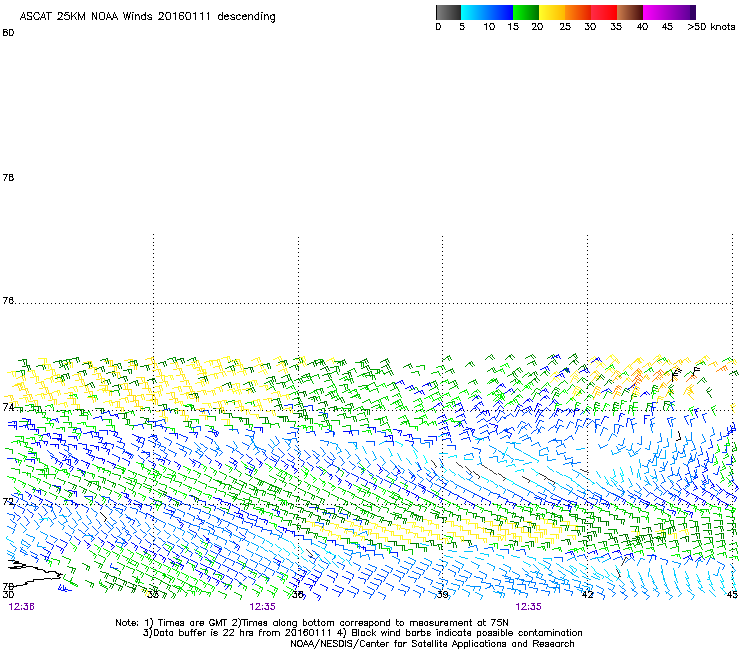Click the legend tick label '25'
This screenshot has height=650, width=740.
[565, 27]
